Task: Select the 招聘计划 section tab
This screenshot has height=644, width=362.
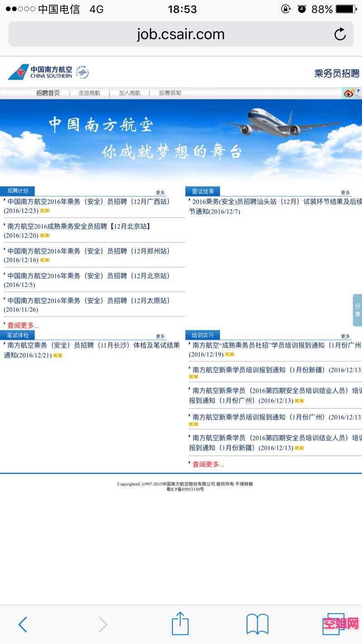Action: pyautogui.click(x=17, y=191)
